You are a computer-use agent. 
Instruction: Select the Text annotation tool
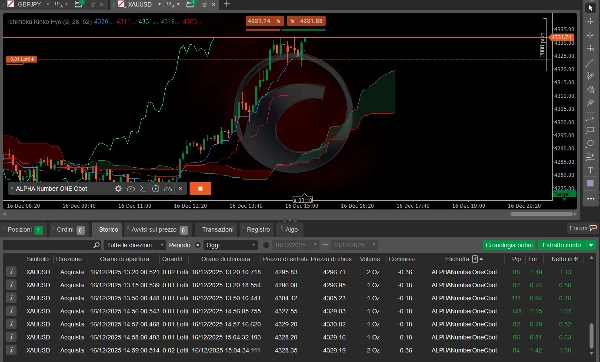click(x=590, y=170)
